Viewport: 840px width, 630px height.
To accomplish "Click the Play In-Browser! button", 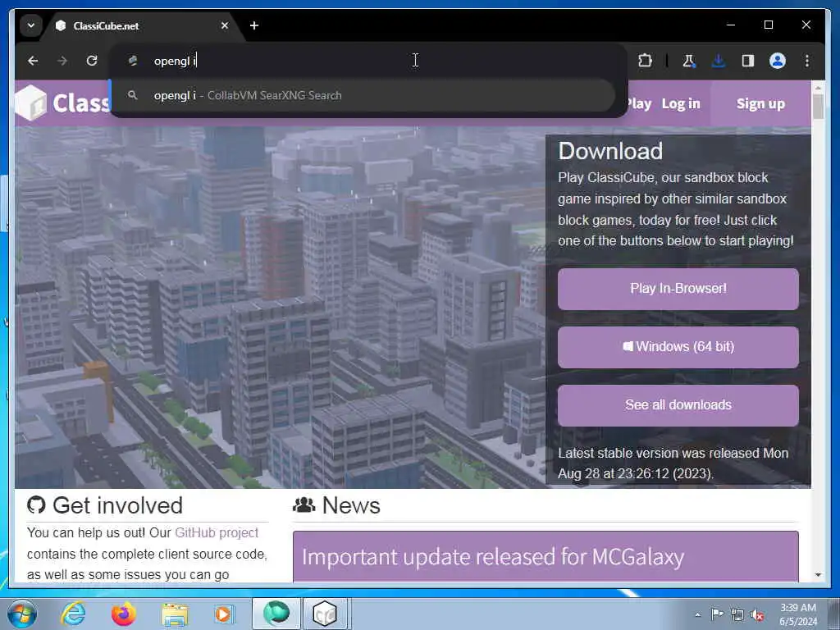I will pyautogui.click(x=678, y=289).
